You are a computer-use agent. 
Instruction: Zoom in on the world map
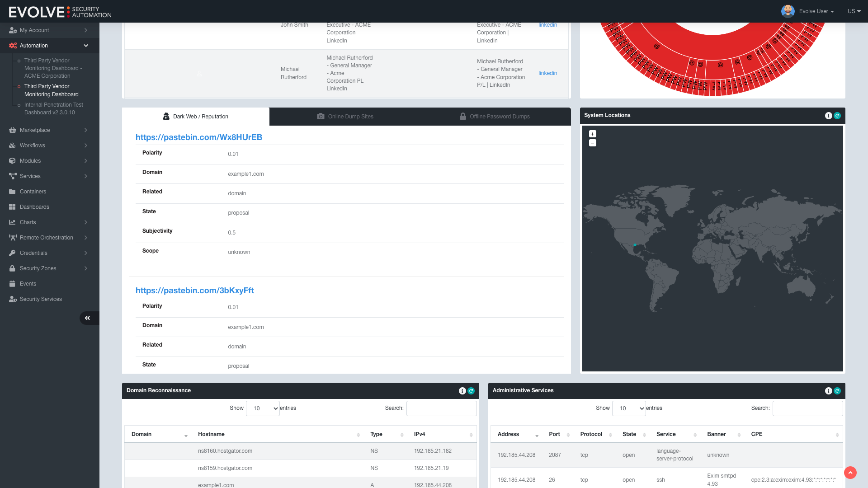click(x=593, y=134)
